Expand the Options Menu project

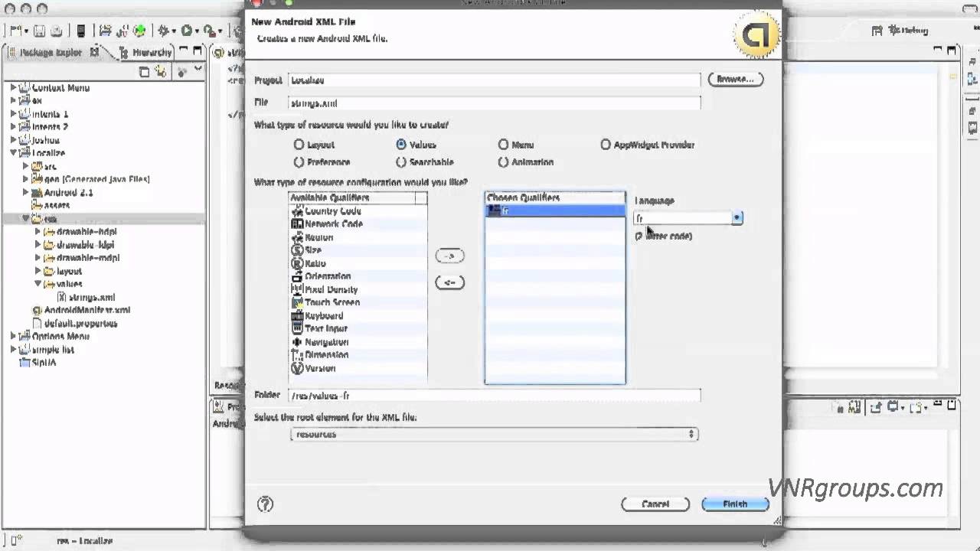[13, 336]
